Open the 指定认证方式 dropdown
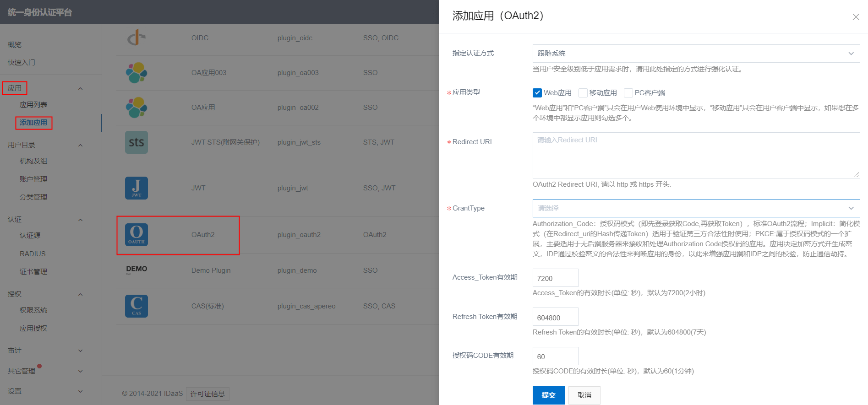The image size is (868, 405). (x=696, y=54)
